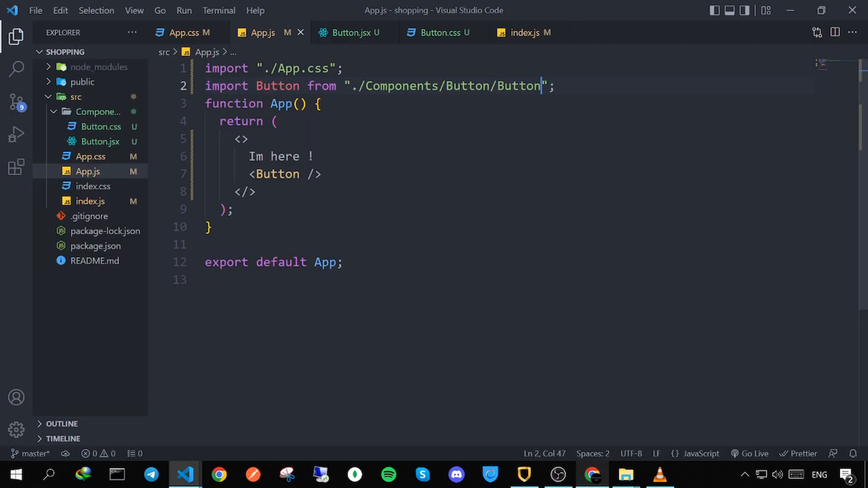Toggle Primary Side Bar visibility
The image size is (868, 488).
point(715,10)
